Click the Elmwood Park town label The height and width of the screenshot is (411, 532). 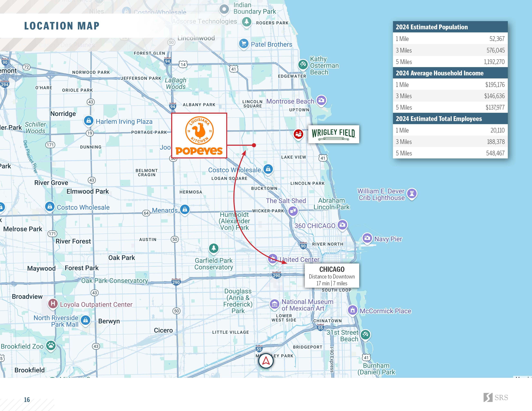click(88, 191)
